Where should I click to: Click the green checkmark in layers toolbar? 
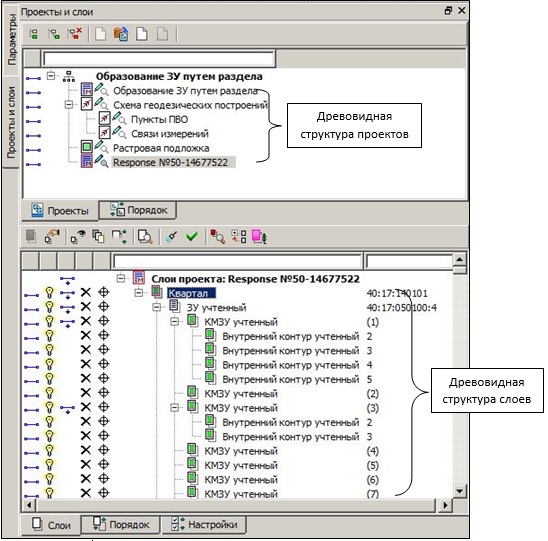coord(192,237)
